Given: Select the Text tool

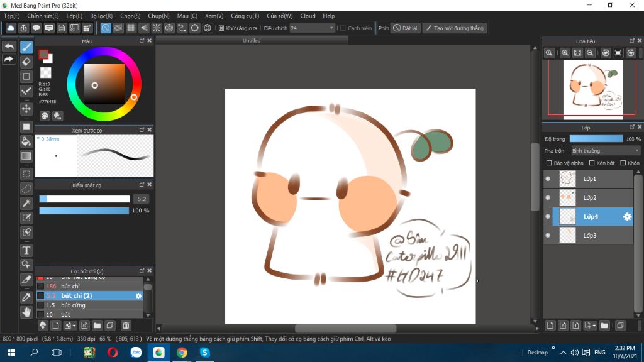Looking at the screenshot, I should 26,250.
